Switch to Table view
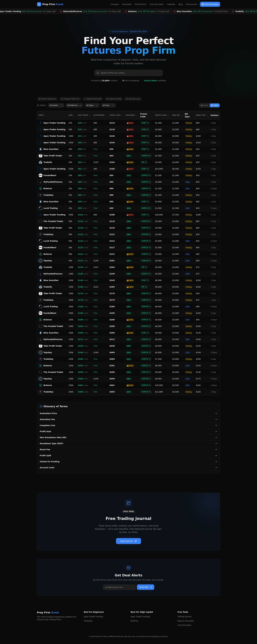The image size is (257, 644). [214, 105]
